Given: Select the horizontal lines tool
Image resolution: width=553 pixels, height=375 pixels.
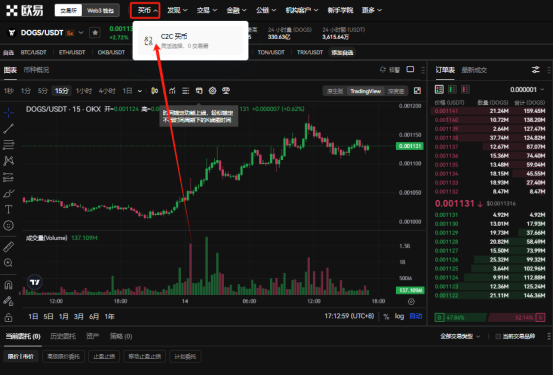Looking at the screenshot, I should (x=8, y=145).
